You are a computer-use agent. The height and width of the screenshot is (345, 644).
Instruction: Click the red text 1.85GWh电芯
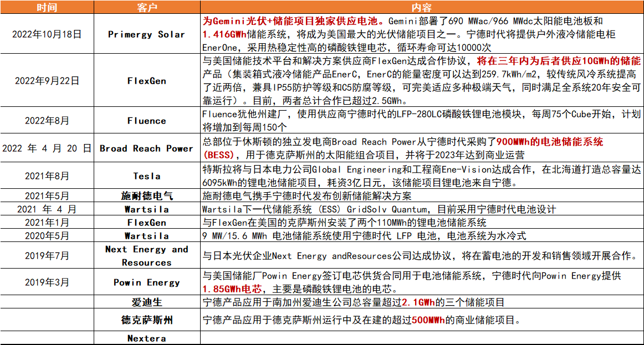(x=232, y=289)
